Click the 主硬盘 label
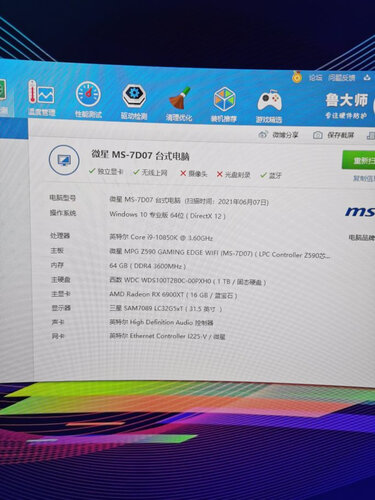The image size is (375, 500). point(61,279)
